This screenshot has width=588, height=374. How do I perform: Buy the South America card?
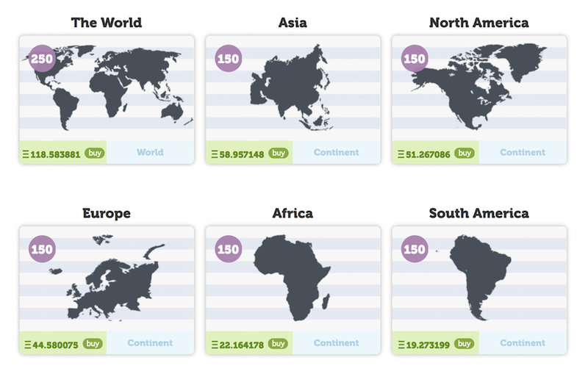[464, 343]
